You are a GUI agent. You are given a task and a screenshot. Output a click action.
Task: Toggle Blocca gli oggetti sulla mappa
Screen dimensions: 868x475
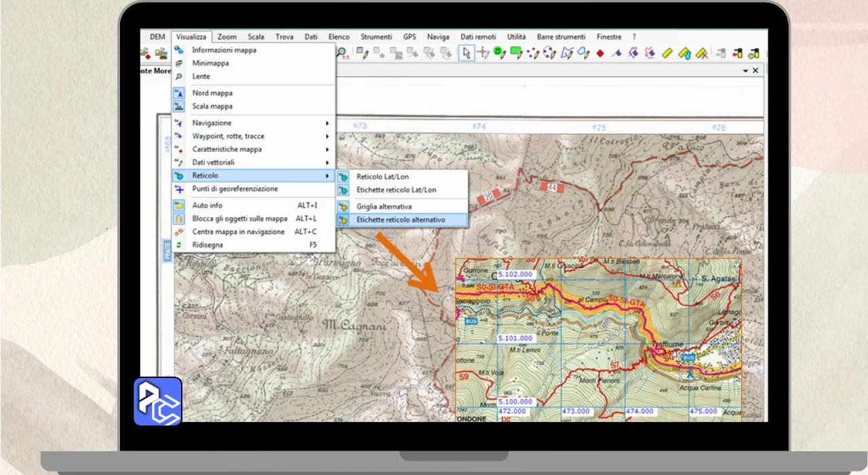pyautogui.click(x=239, y=218)
